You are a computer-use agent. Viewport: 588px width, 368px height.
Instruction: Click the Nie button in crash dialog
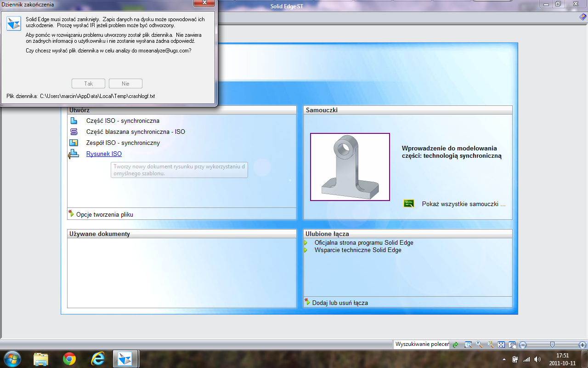(x=125, y=84)
